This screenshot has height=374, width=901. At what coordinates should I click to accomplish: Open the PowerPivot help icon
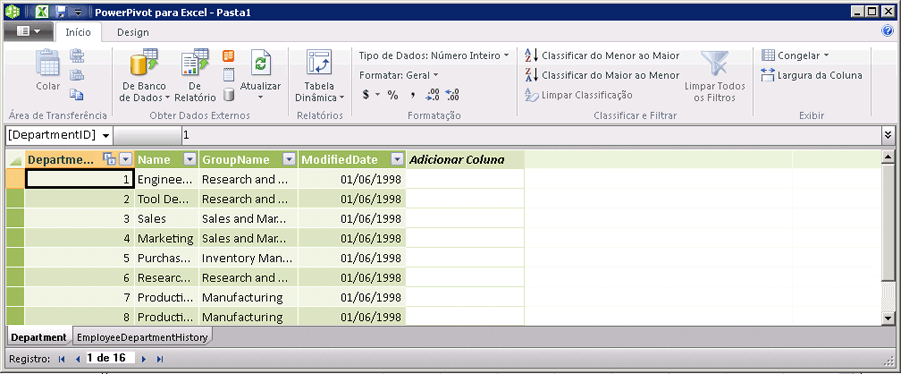pos(887,31)
